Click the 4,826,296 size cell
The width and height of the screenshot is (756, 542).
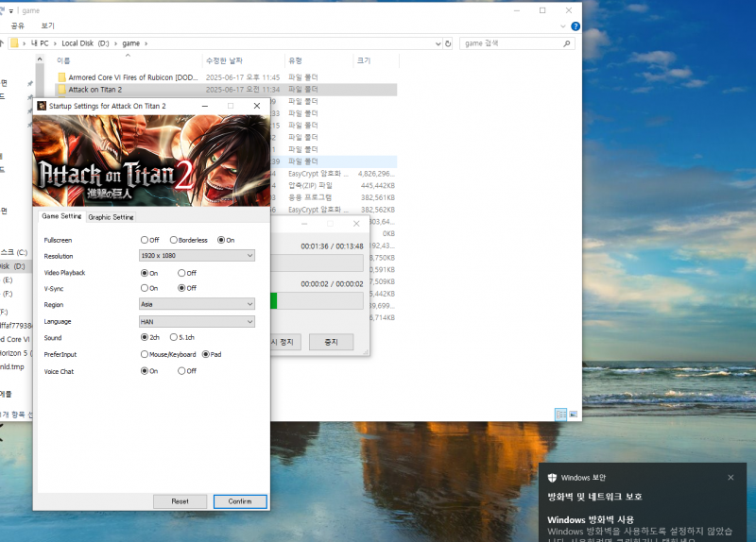pos(376,174)
